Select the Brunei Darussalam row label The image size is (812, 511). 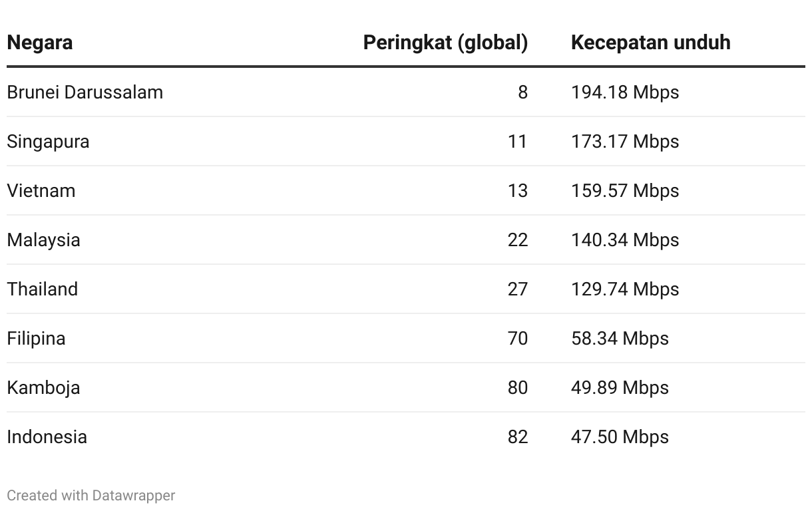(85, 92)
